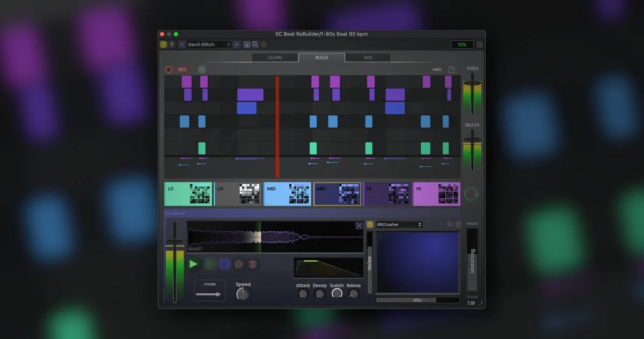Click the dim green play button
Screen dimensions: 644x339
(210, 264)
